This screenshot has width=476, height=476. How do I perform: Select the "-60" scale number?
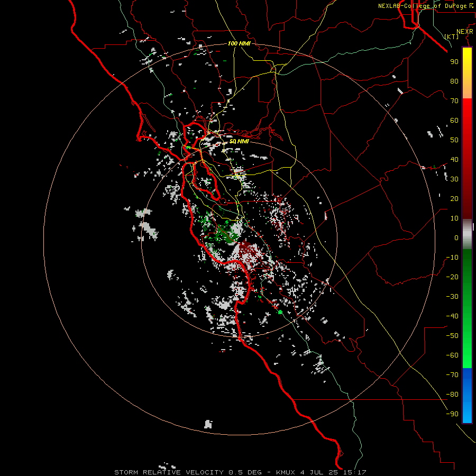click(452, 355)
